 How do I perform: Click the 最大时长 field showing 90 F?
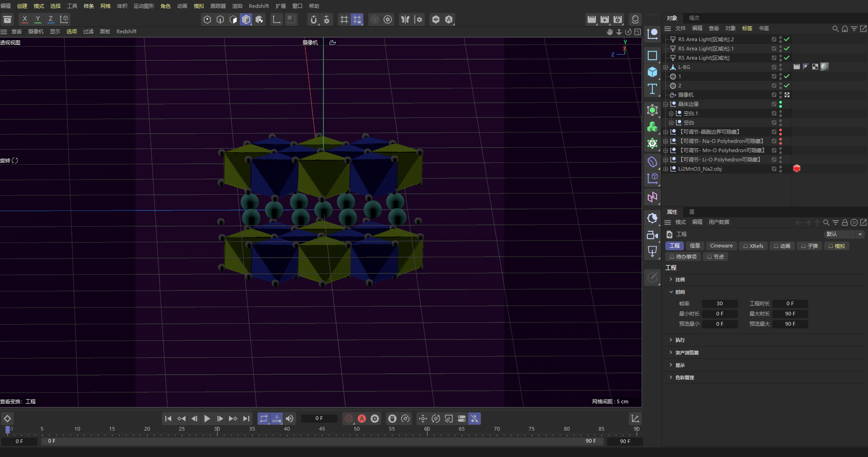point(790,314)
